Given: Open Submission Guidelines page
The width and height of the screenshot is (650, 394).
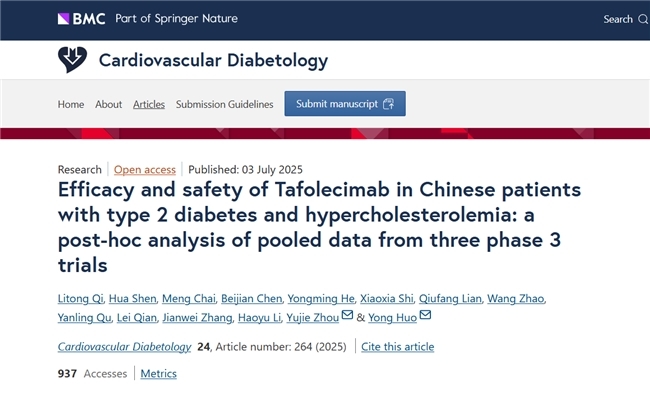Looking at the screenshot, I should [x=225, y=104].
